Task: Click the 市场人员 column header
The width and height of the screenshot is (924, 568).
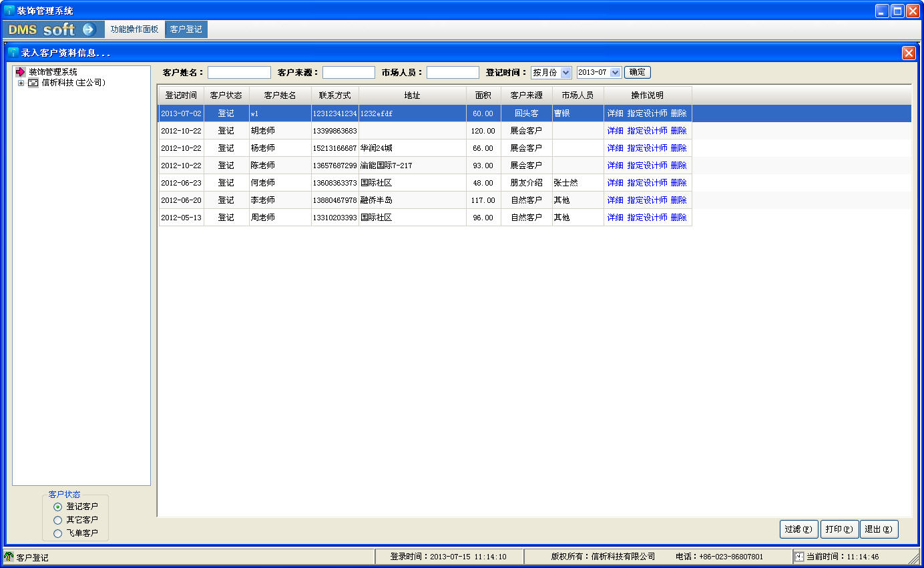Action: coord(578,95)
